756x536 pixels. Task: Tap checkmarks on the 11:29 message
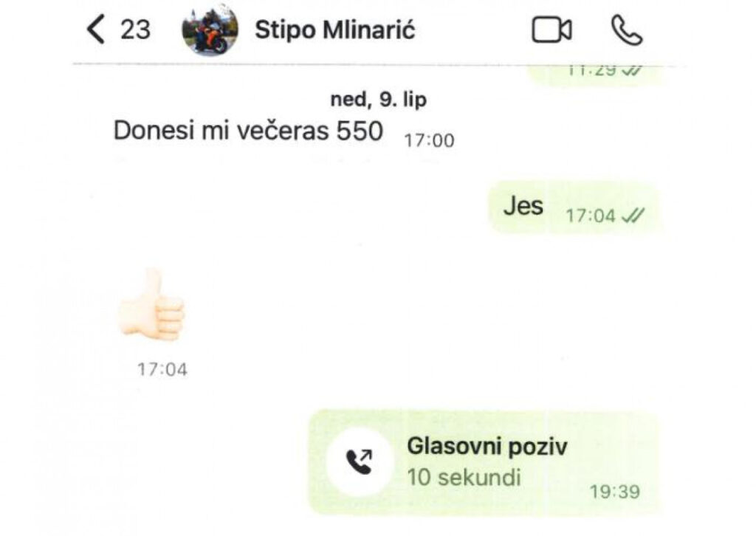pyautogui.click(x=632, y=71)
